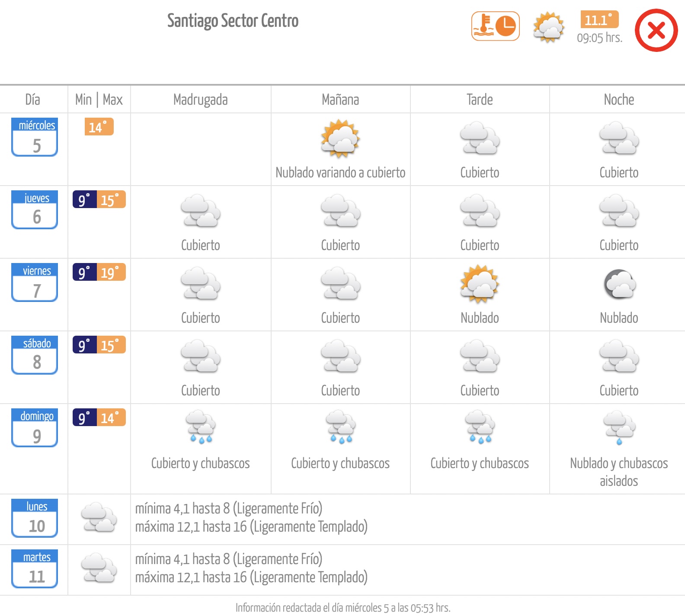The width and height of the screenshot is (685, 616).
Task: Click martes 'máxima 12,1 hasta 16' line
Action: [x=251, y=577]
